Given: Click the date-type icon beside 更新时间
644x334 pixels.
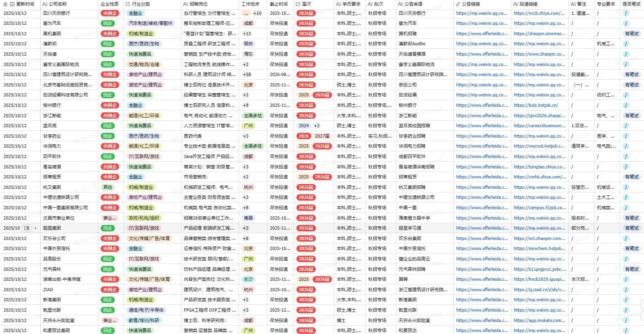Looking at the screenshot, I should [12, 4].
